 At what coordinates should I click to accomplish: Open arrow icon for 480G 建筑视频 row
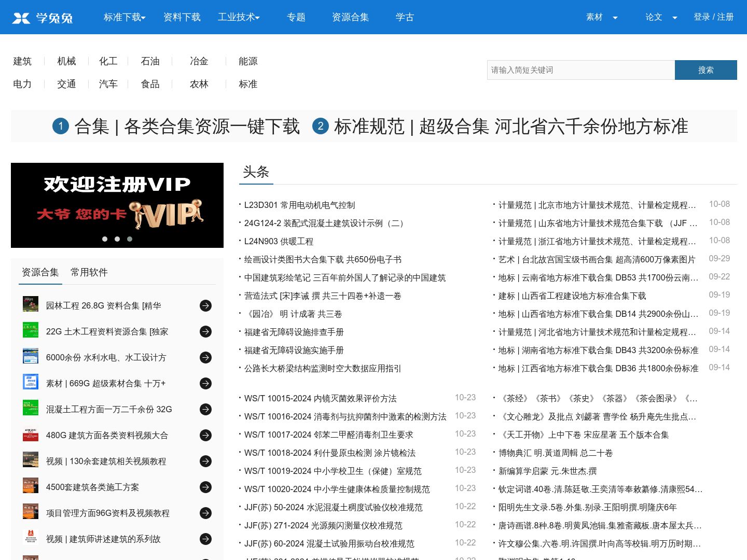click(x=206, y=436)
